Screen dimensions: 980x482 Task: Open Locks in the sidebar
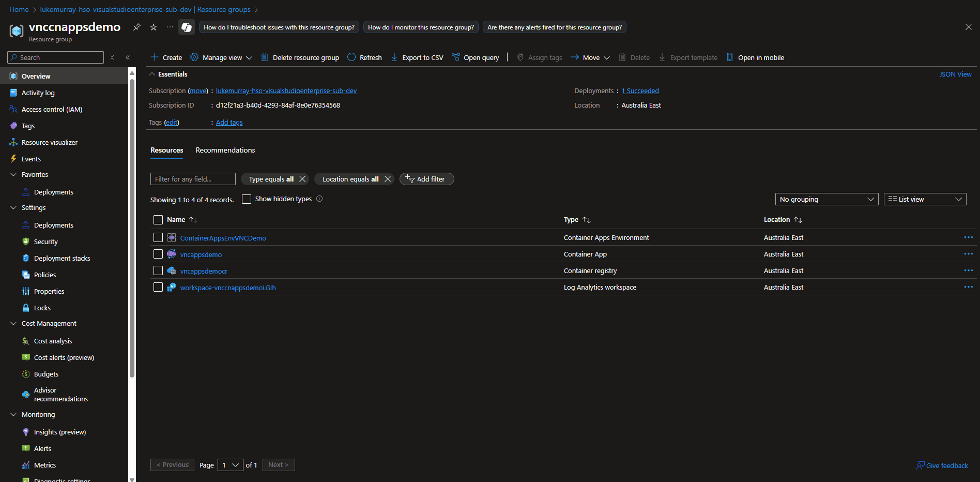click(42, 308)
